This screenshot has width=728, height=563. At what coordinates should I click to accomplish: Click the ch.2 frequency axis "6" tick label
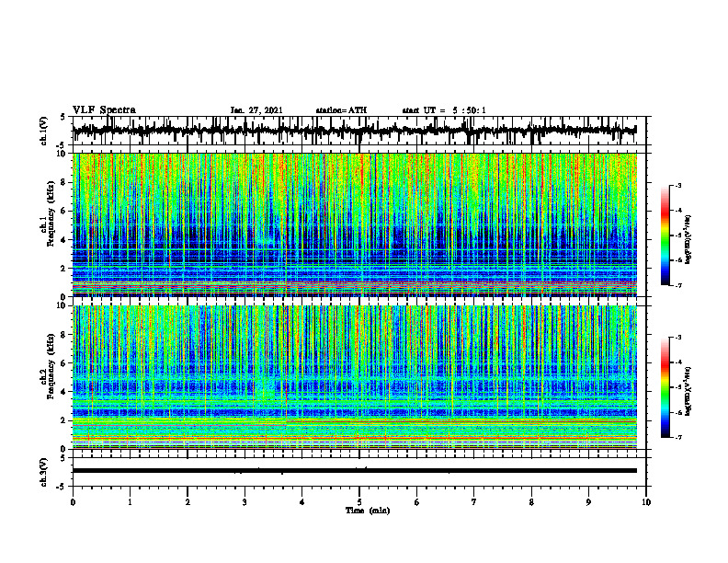63,363
